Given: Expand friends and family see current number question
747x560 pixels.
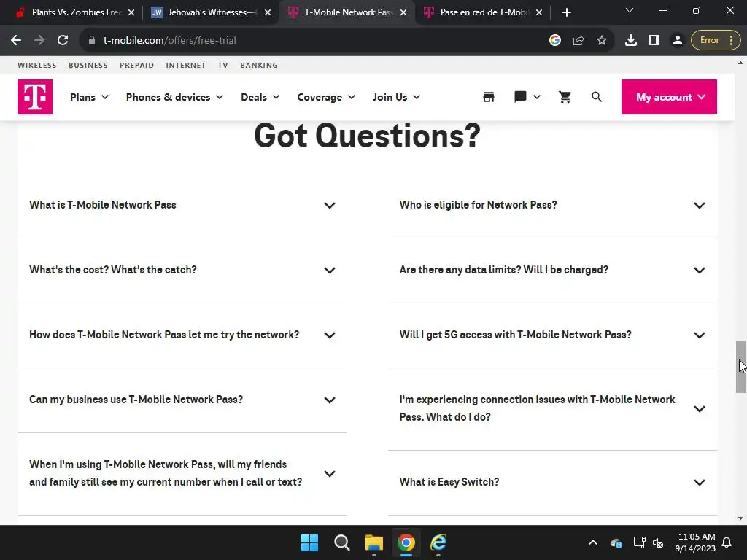Looking at the screenshot, I should (182, 473).
